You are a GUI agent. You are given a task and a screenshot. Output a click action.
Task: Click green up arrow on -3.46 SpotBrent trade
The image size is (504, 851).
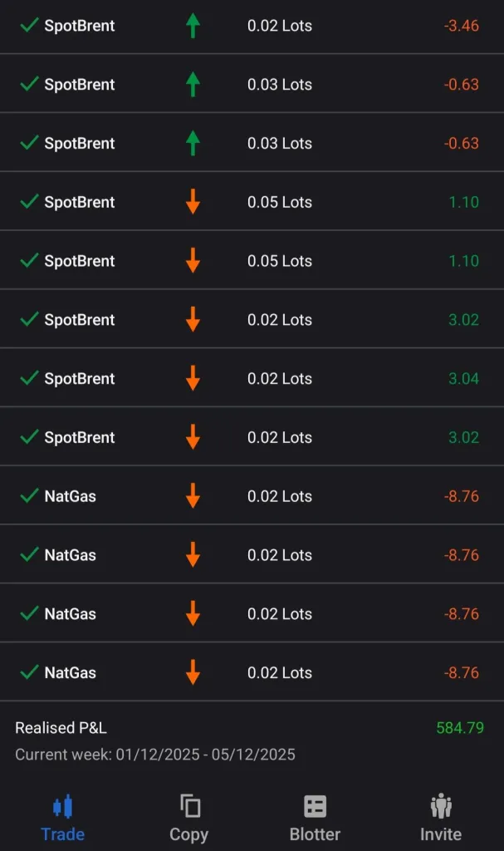[193, 26]
